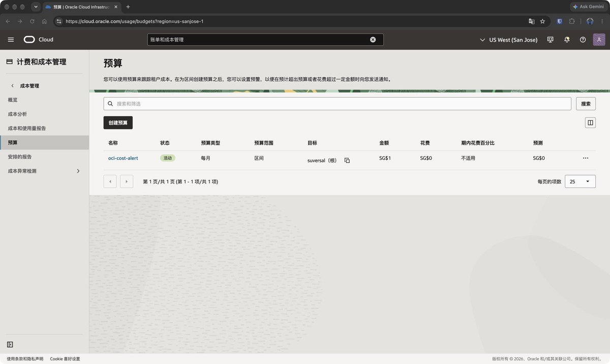Image resolution: width=610 pixels, height=364 pixels.
Task: Open the user profile avatar menu
Action: click(599, 40)
